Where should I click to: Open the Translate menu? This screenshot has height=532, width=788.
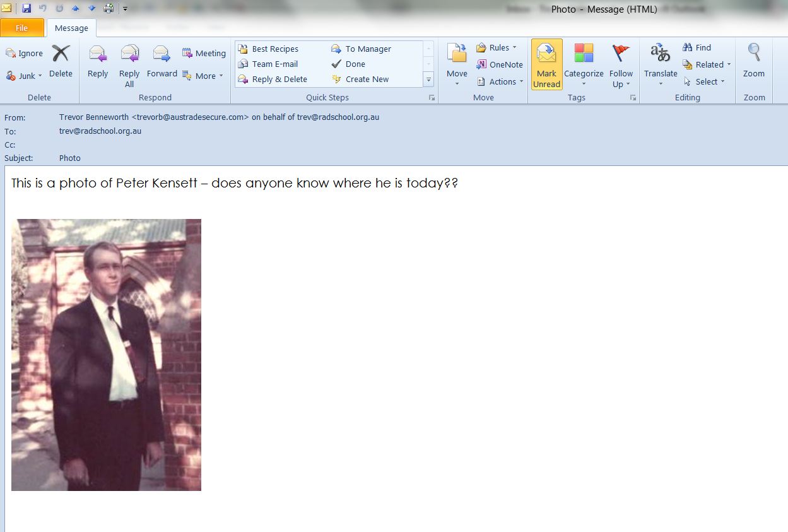(x=661, y=66)
